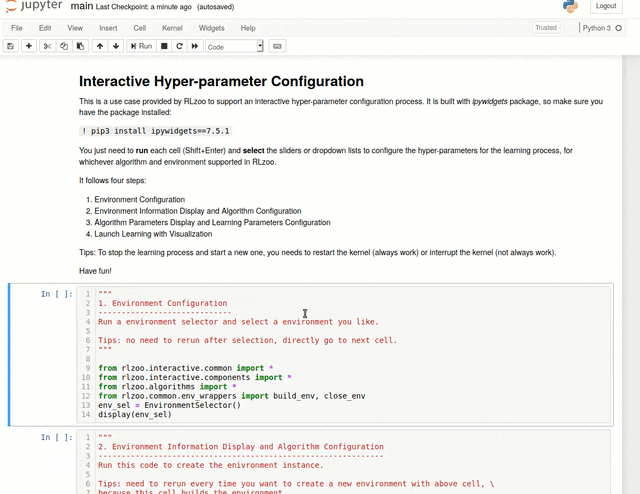Insert a cell below with the plus icon
640x494 pixels.
tap(29, 46)
